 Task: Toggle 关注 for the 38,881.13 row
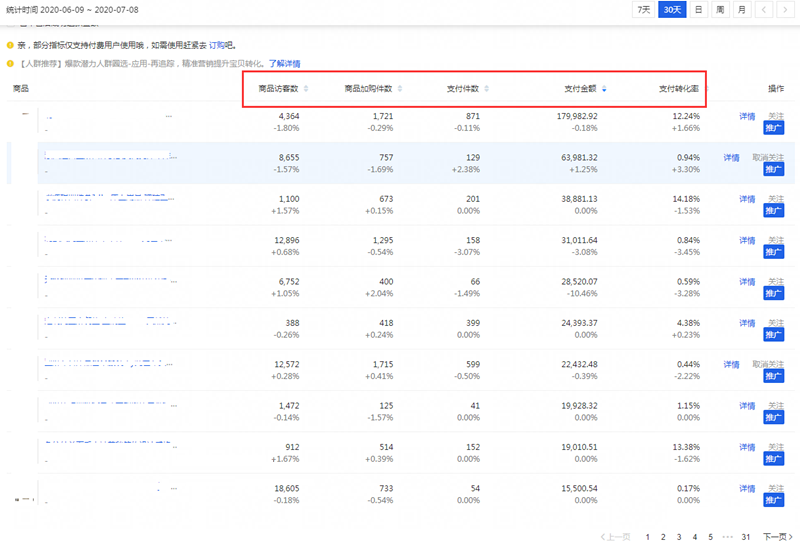point(776,199)
